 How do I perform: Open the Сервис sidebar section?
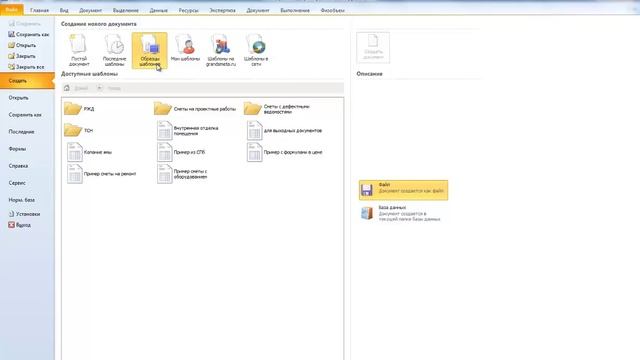17,183
